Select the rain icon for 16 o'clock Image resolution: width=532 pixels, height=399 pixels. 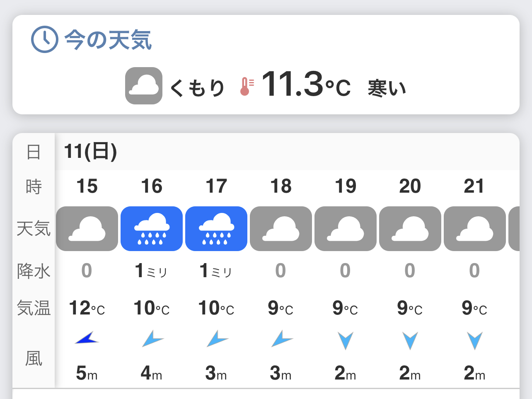point(152,229)
